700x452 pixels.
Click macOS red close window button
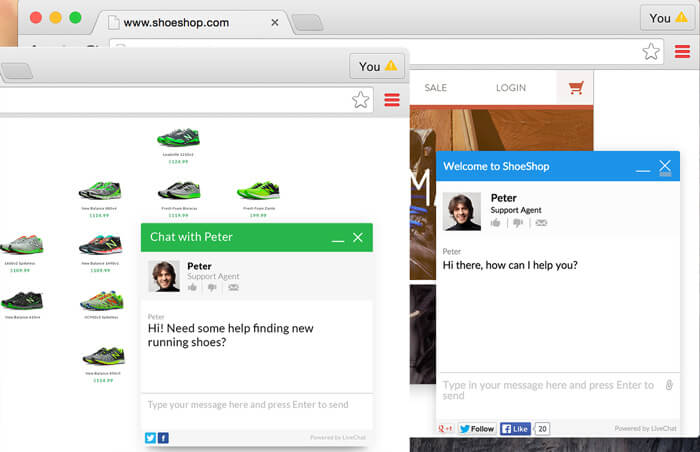[x=36, y=17]
